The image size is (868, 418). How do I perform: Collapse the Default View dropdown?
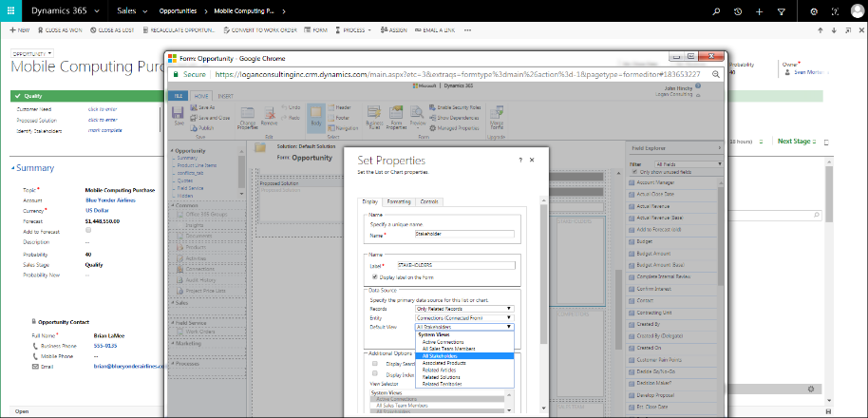tap(464, 327)
